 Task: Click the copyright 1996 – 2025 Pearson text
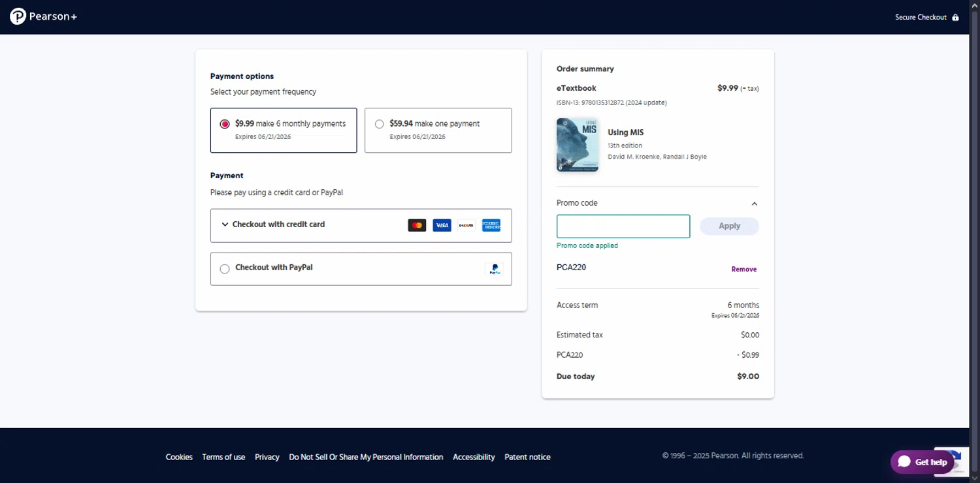[x=733, y=456]
